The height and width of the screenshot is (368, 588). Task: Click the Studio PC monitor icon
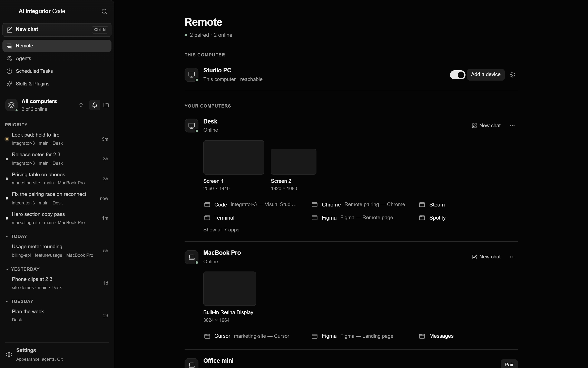point(192,74)
